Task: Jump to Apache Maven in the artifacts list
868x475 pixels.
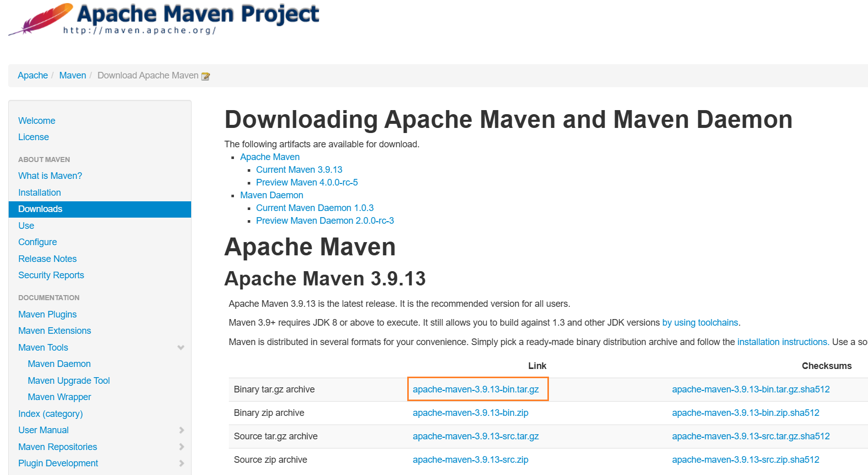Action: pos(270,157)
